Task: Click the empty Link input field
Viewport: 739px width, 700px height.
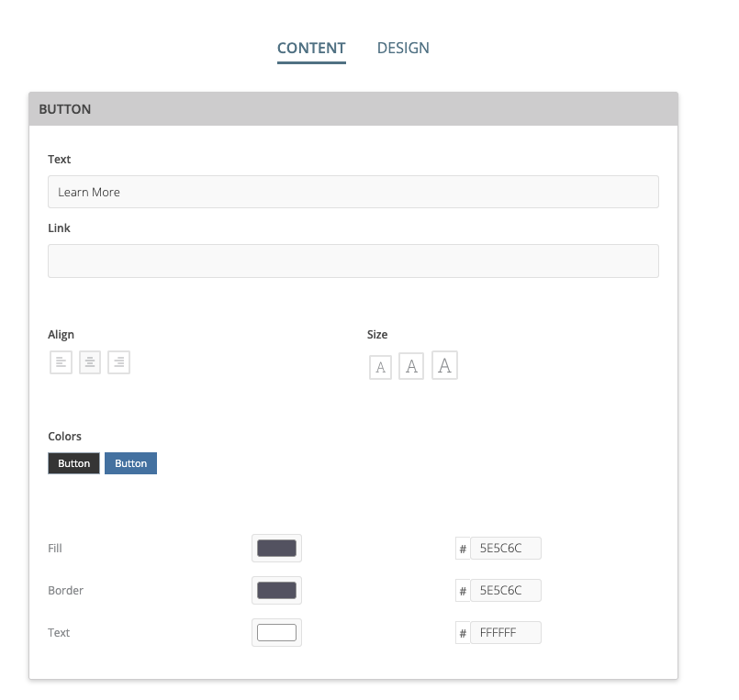Action: [353, 261]
